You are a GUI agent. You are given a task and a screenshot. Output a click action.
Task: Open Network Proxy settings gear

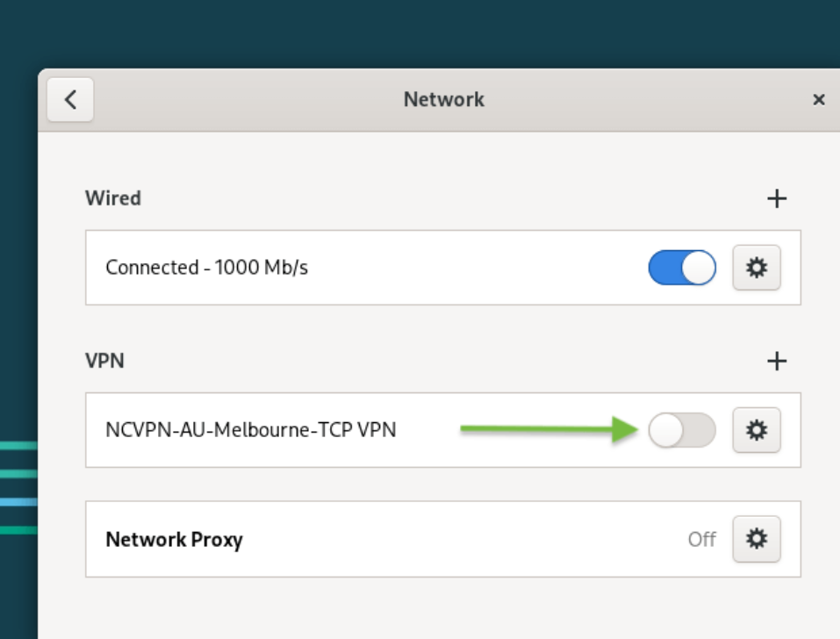tap(757, 539)
